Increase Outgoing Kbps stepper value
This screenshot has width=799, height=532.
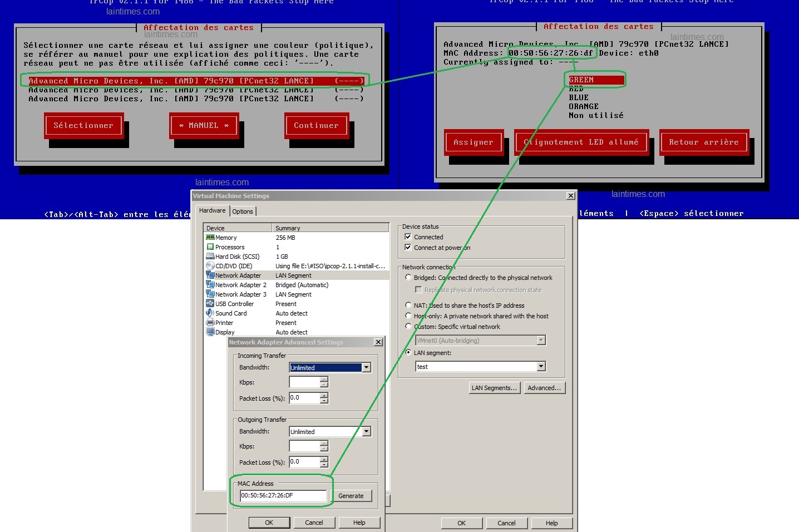tap(324, 443)
